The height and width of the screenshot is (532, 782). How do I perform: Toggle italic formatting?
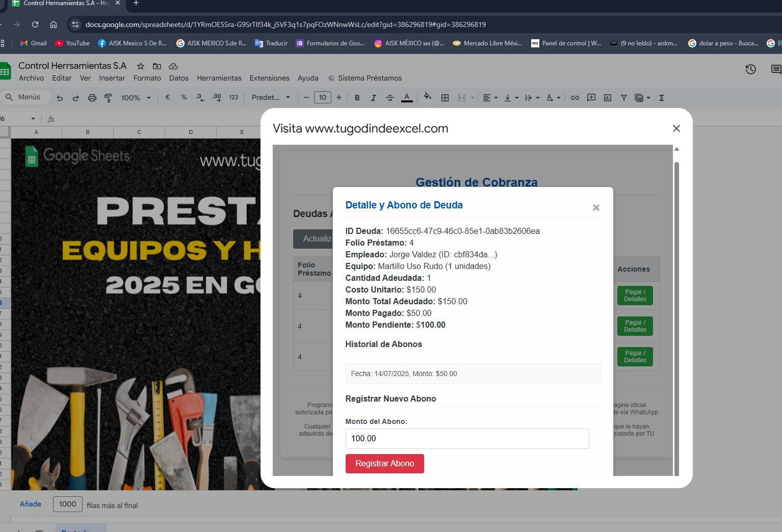[373, 98]
